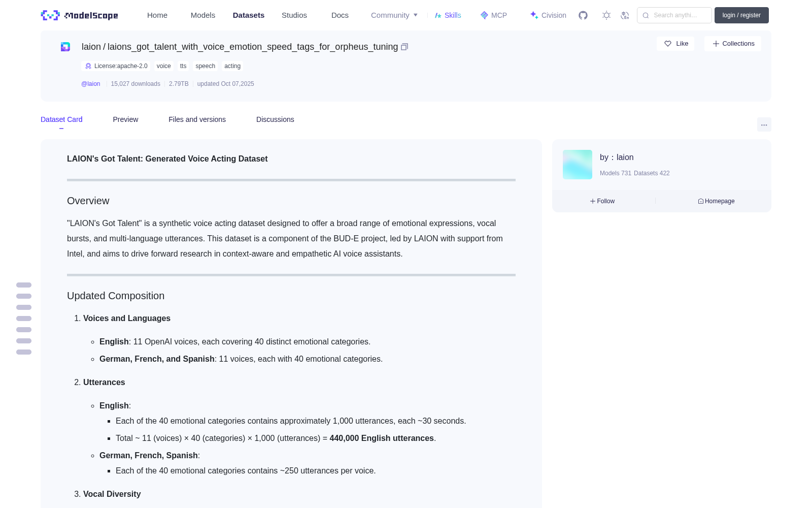Open the Files and versions tab
812x508 pixels.
tap(197, 119)
